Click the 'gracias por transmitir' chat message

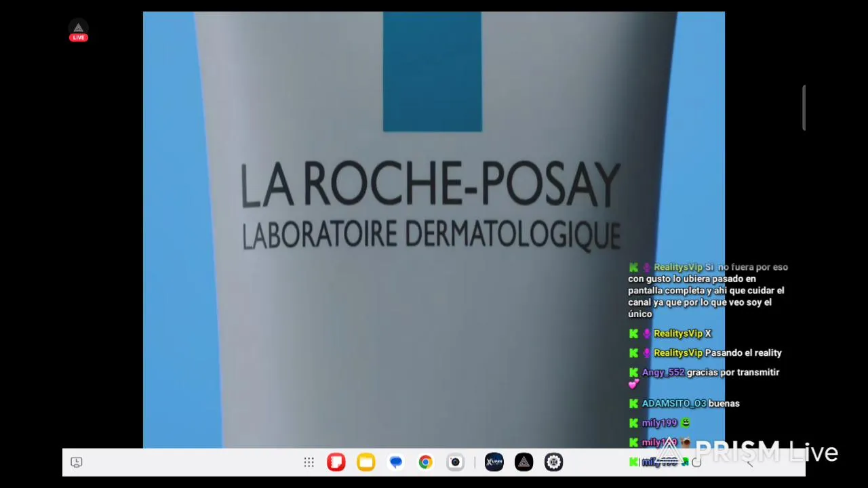(733, 373)
